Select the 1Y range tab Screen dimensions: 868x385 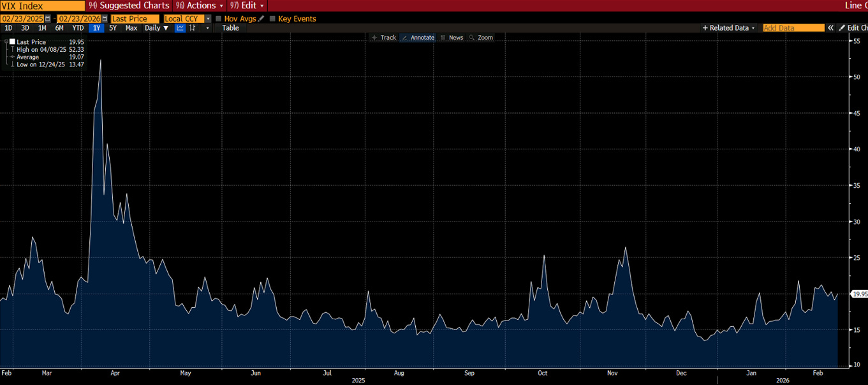(x=96, y=28)
